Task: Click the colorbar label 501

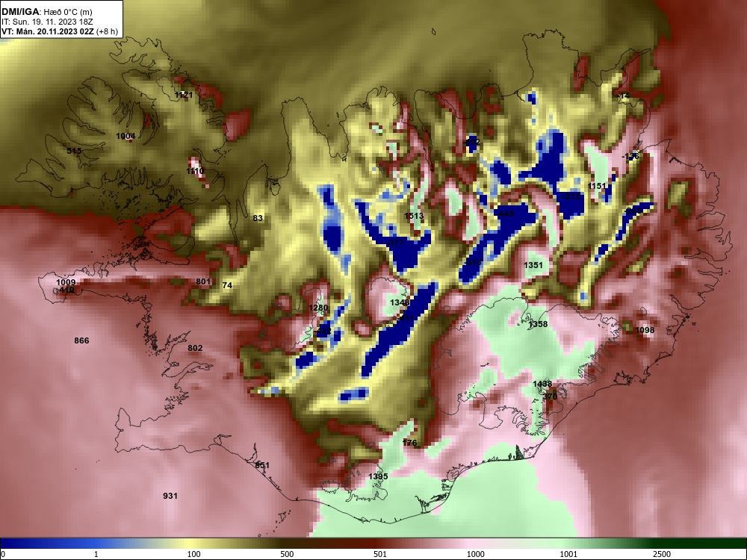Action: pyautogui.click(x=380, y=554)
